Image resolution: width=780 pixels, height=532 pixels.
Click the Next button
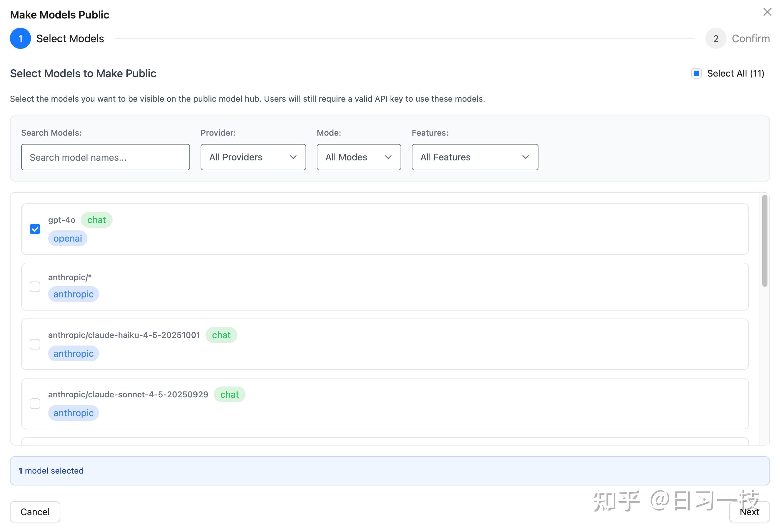click(749, 512)
